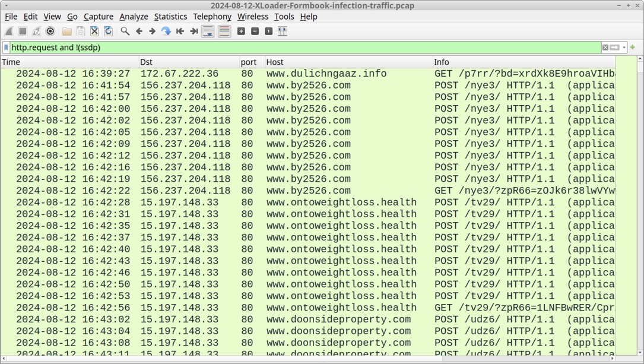
Task: Open the window menu in title bar
Action: coord(6,6)
